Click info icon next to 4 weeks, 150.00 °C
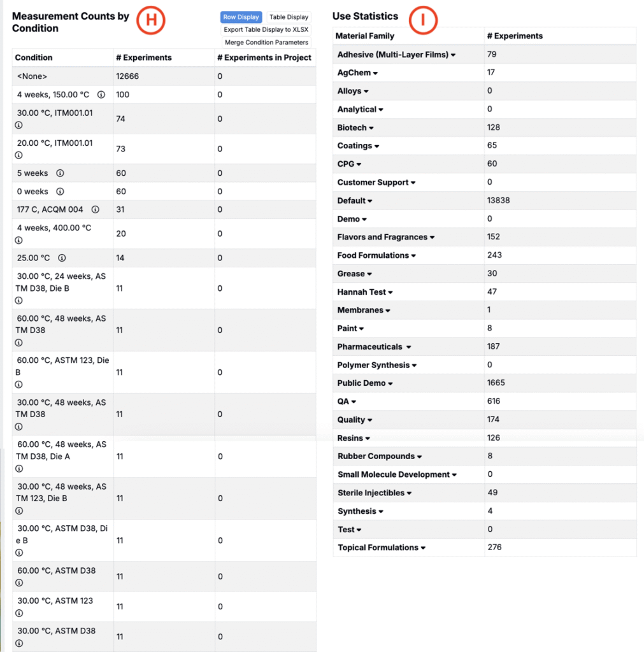The width and height of the screenshot is (644, 652). [101, 95]
